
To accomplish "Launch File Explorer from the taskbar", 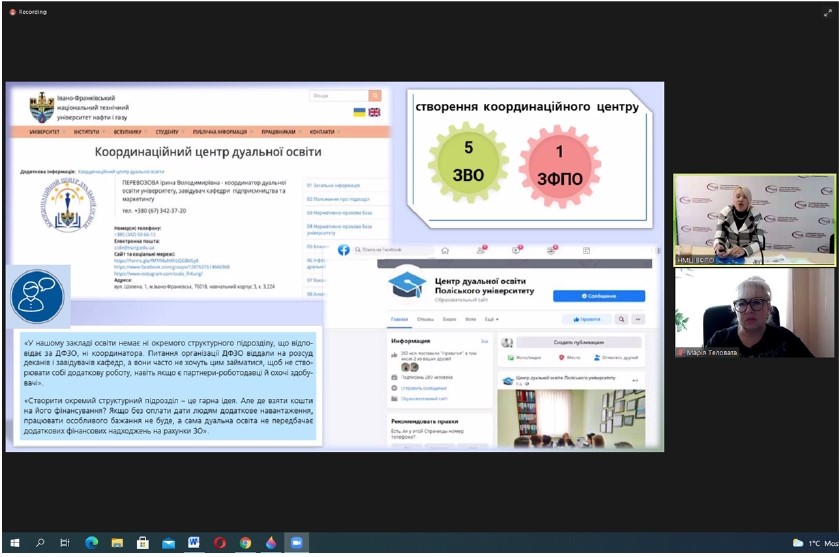I will [116, 542].
